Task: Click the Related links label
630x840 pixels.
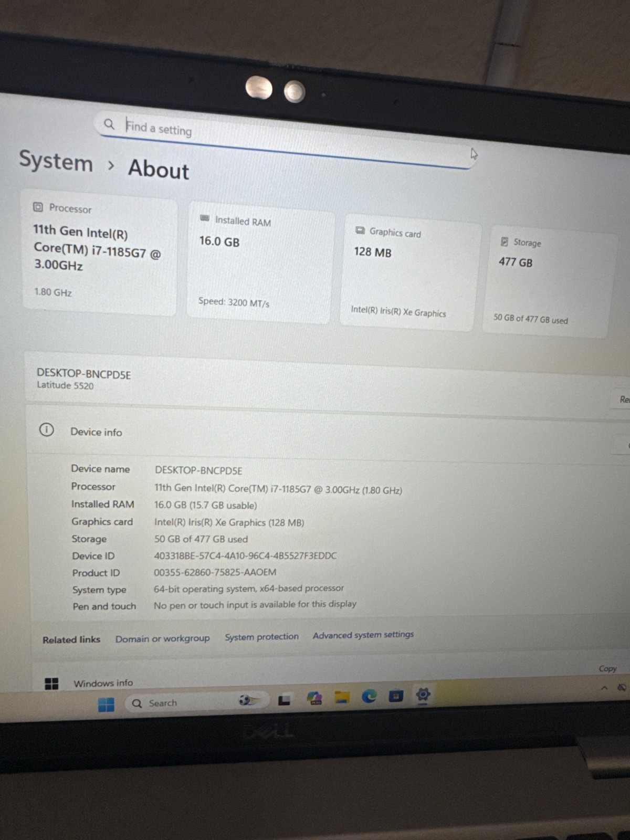Action: 71,640
